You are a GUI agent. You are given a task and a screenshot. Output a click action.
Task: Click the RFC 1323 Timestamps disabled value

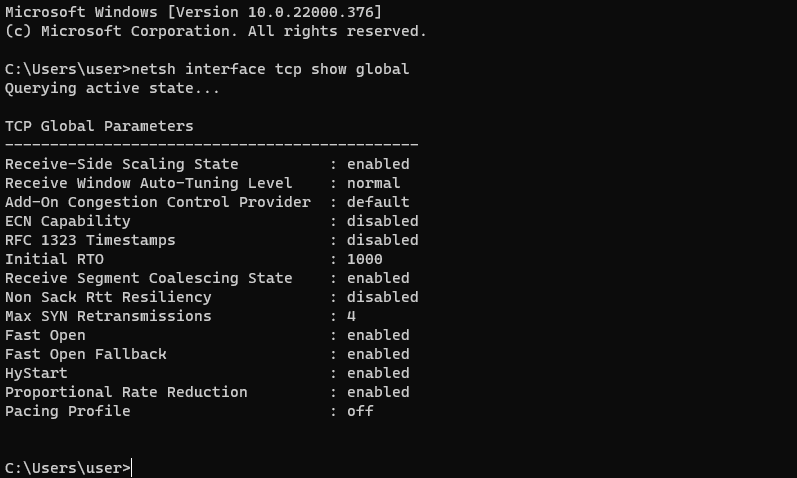(x=382, y=240)
